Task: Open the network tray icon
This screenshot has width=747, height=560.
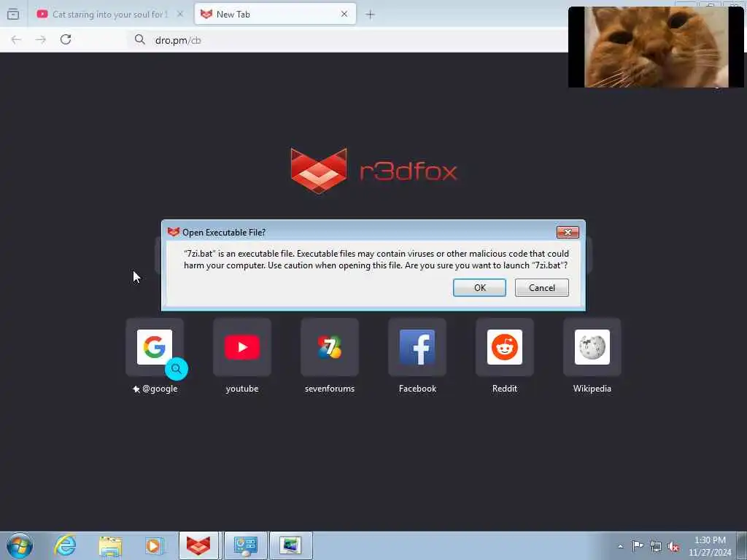Action: point(656,546)
